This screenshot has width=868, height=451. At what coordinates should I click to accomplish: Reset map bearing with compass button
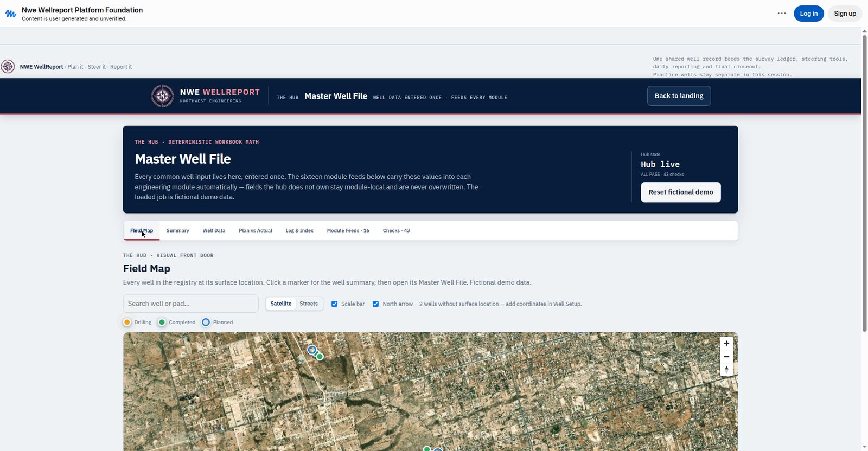[726, 369]
